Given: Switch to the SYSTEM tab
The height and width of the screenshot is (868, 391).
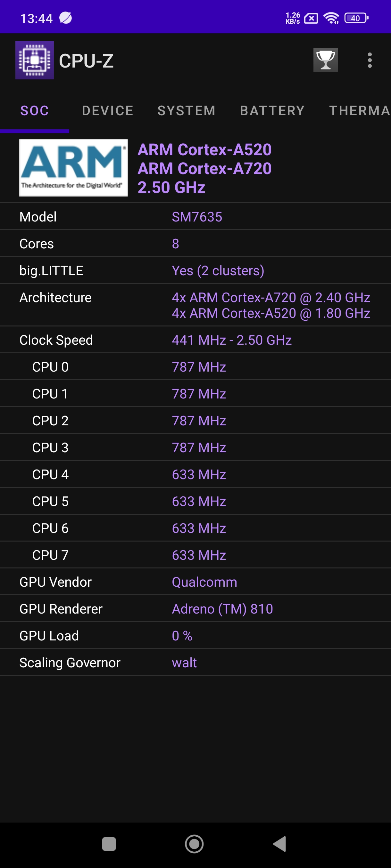Looking at the screenshot, I should point(187,111).
